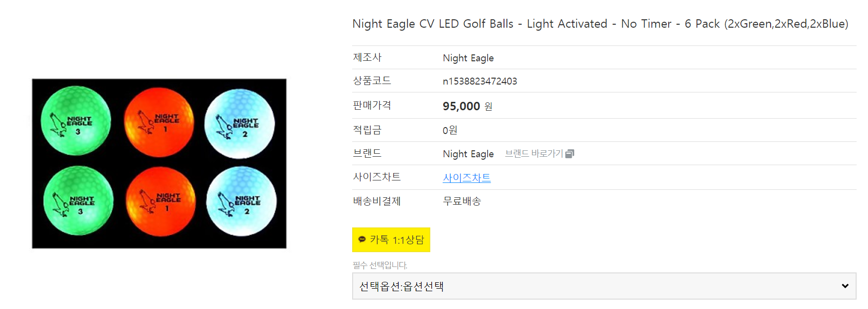This screenshot has width=868, height=309.
Task: Click the lower blue ball numbered 2
Action: (x=241, y=201)
